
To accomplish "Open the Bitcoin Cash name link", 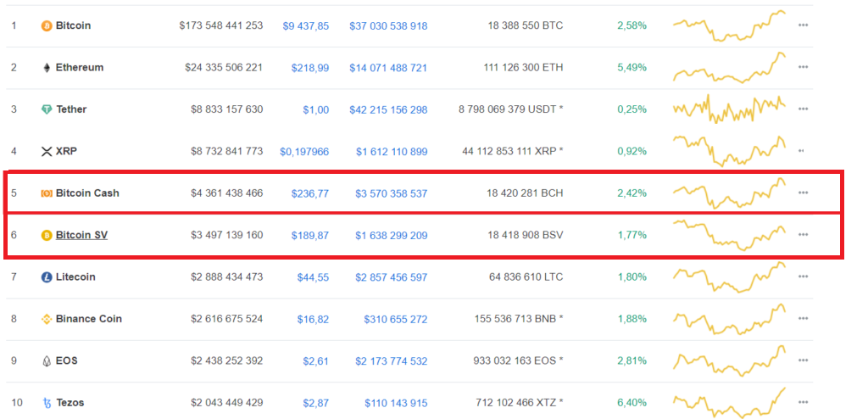I will pyautogui.click(x=87, y=193).
